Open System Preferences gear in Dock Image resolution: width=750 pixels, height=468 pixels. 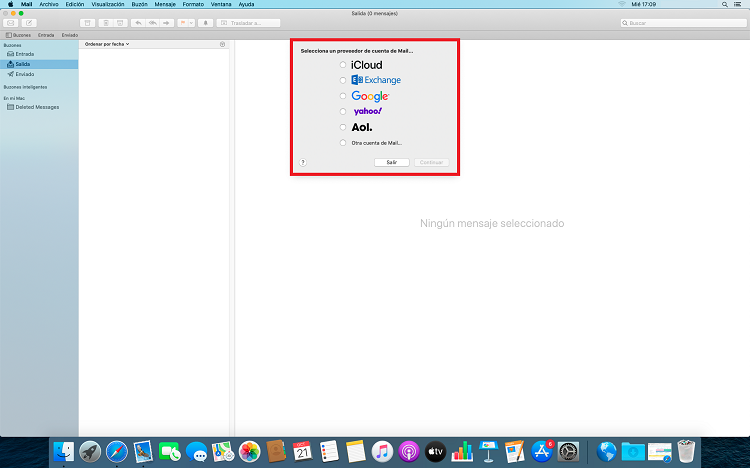[568, 451]
